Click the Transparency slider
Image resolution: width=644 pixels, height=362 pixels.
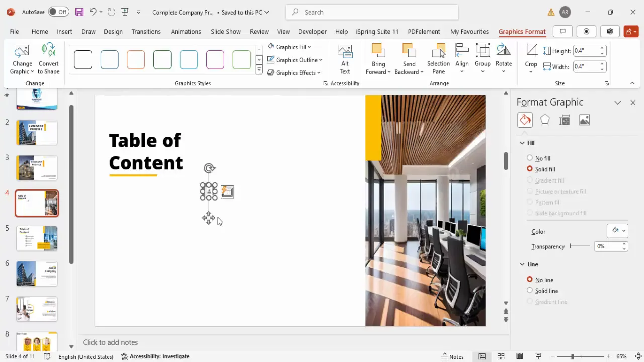click(x=580, y=246)
